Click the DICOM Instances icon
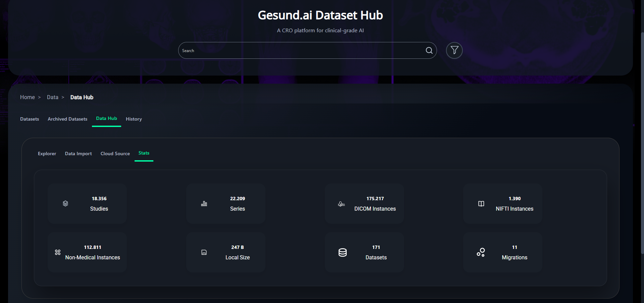Image resolution: width=644 pixels, height=303 pixels. [341, 204]
